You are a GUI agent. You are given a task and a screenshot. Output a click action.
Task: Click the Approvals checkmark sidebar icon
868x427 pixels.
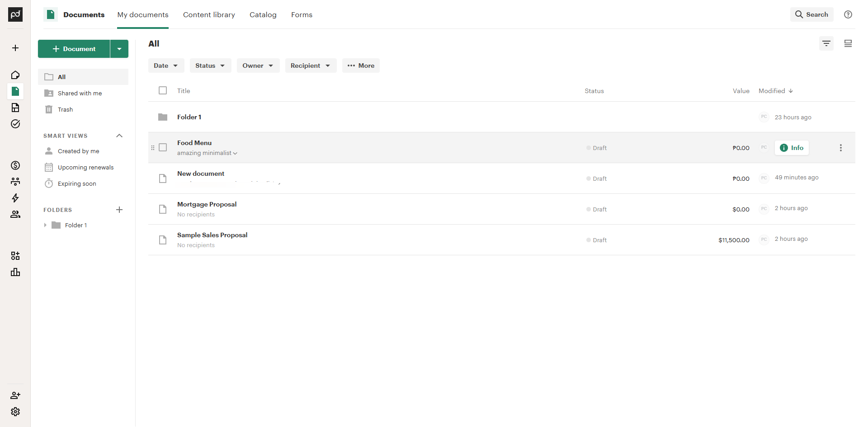pyautogui.click(x=15, y=124)
